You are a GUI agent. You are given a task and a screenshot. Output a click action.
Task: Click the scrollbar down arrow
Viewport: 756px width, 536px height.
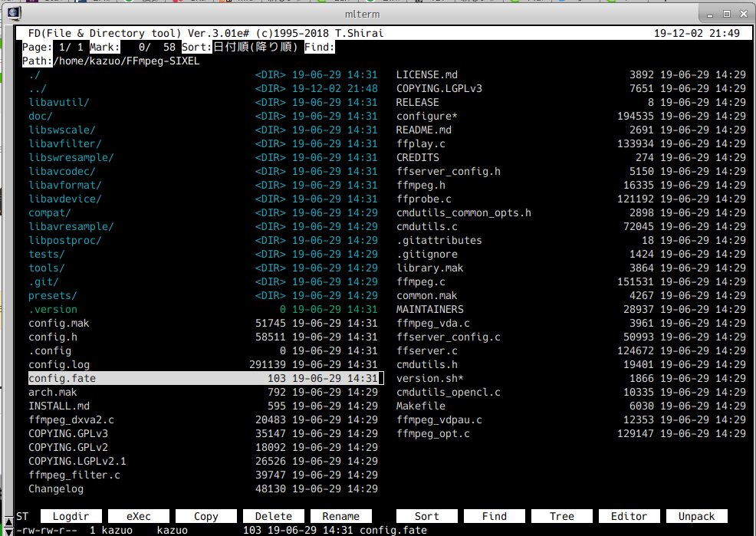click(8, 531)
